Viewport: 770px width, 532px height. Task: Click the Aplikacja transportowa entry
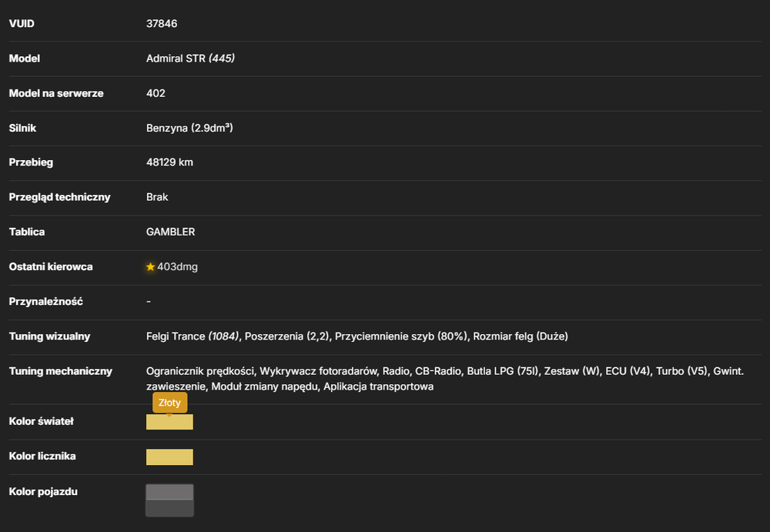378,386
